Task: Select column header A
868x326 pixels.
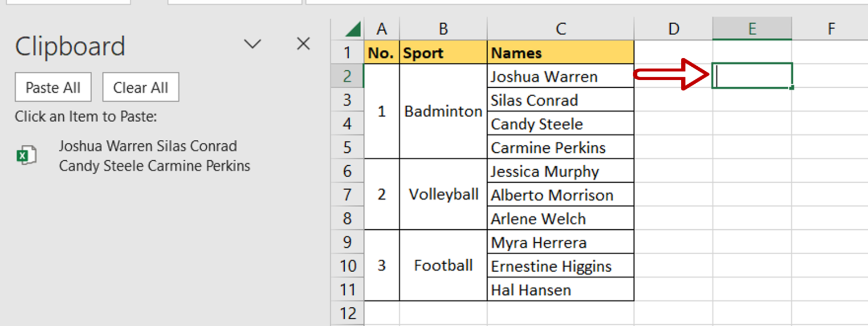Action: [382, 28]
